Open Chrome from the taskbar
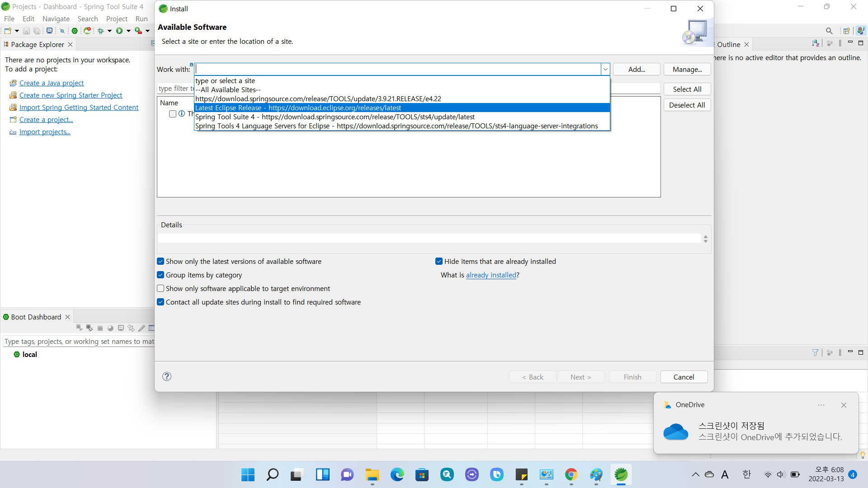Viewport: 868px width, 488px height. point(571,474)
